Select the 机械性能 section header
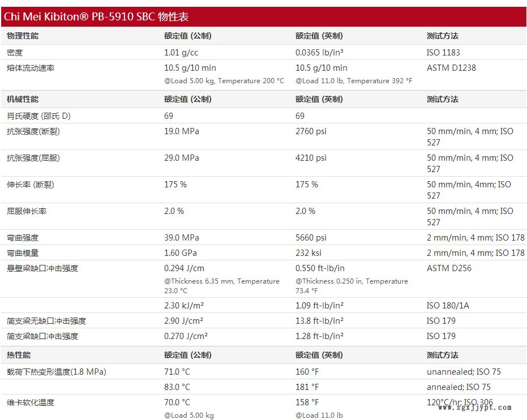527x420 pixels. [x=23, y=99]
